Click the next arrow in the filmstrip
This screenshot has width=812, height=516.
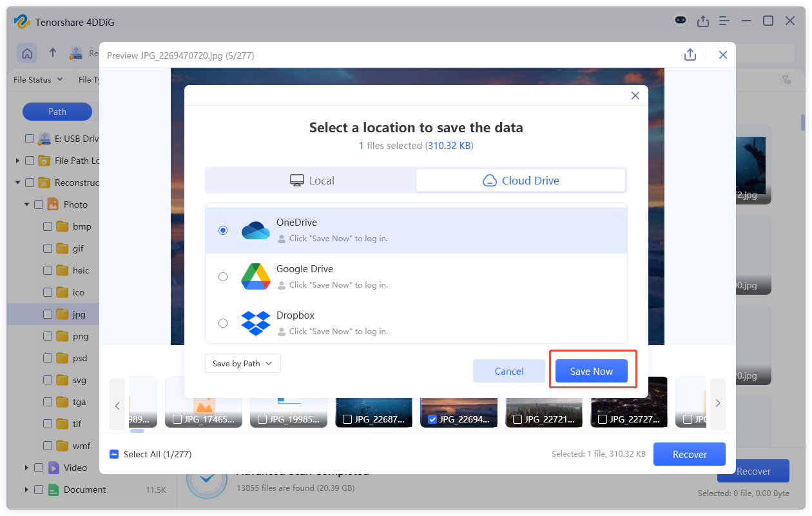pos(717,403)
